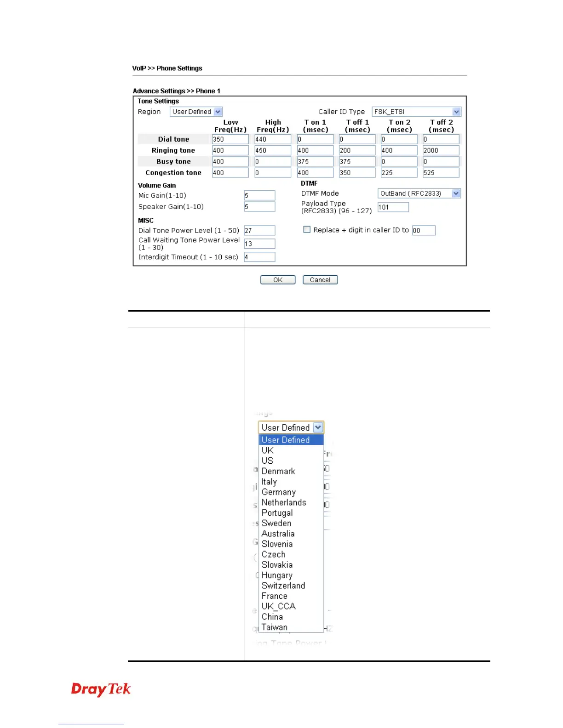Click the Congestion tone T off 2 field
Viewport: 563px width, 728px height.
pos(441,173)
